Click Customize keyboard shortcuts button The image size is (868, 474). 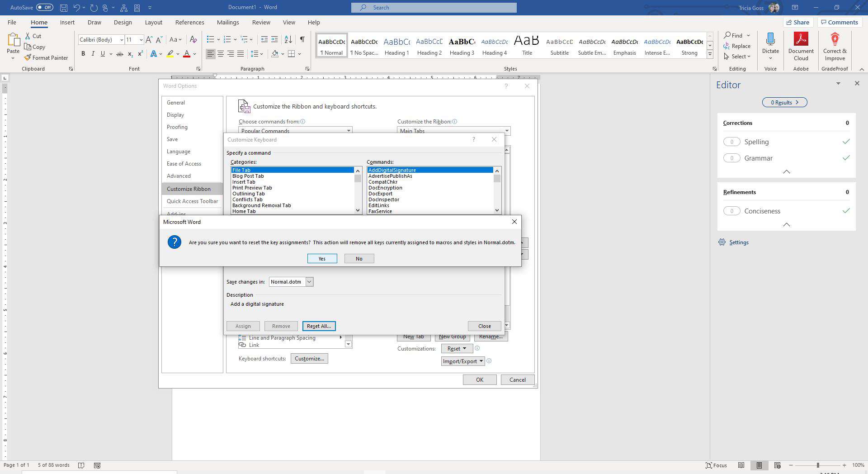point(309,359)
